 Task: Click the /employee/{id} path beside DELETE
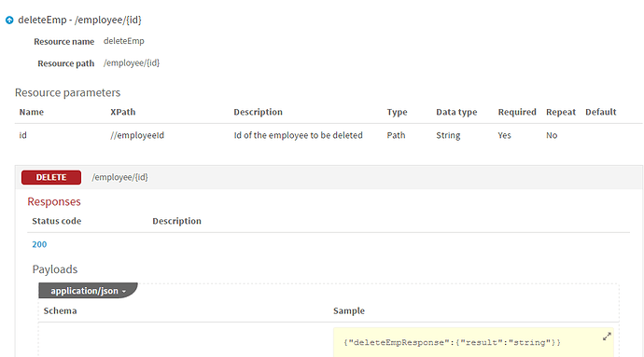[x=119, y=177]
